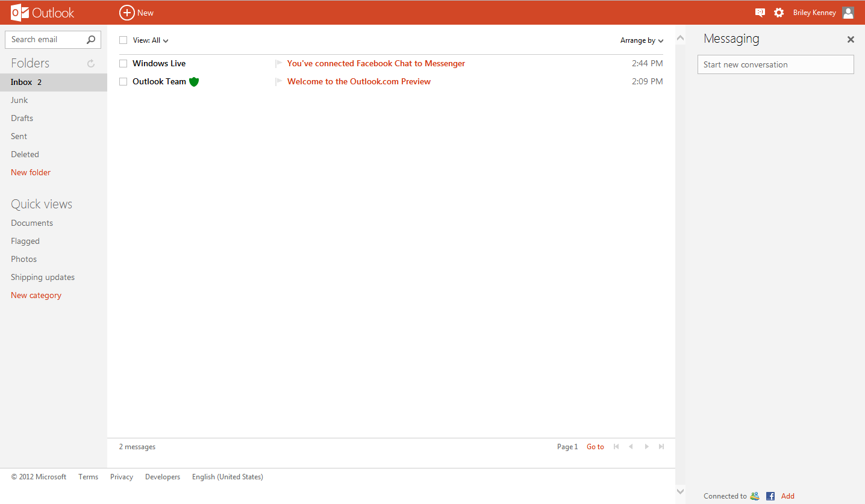Click the New folder link
Viewport: 865px width, 504px height.
[x=31, y=172]
